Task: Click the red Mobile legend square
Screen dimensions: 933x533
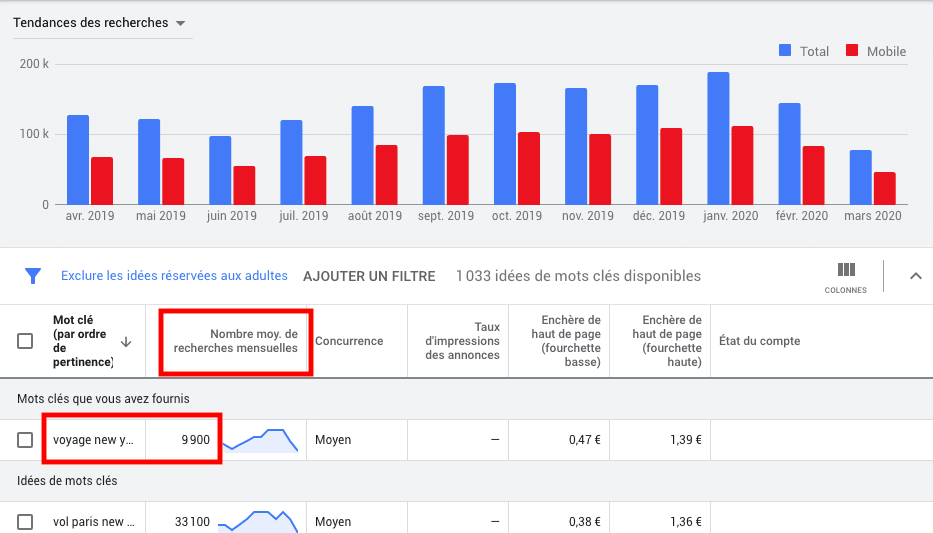Action: [x=852, y=51]
